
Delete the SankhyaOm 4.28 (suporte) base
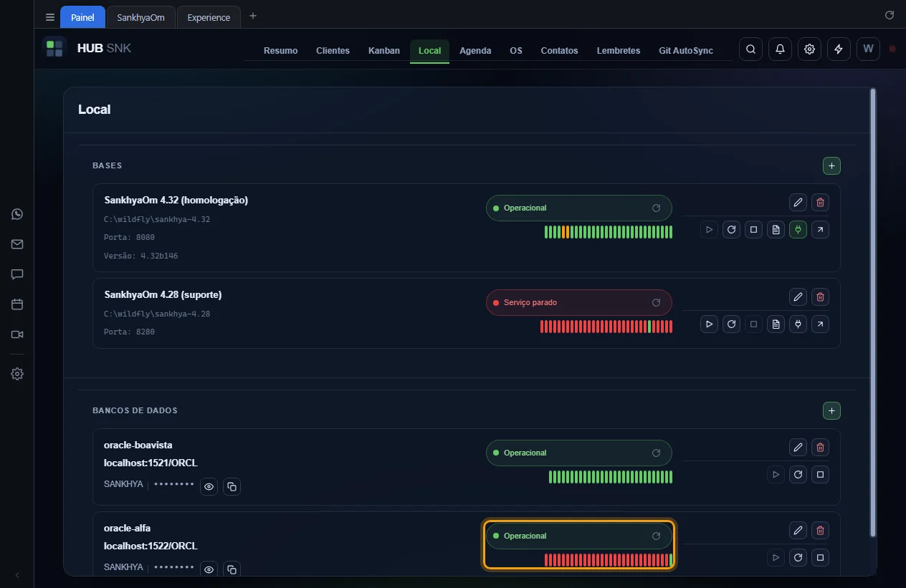[821, 297]
